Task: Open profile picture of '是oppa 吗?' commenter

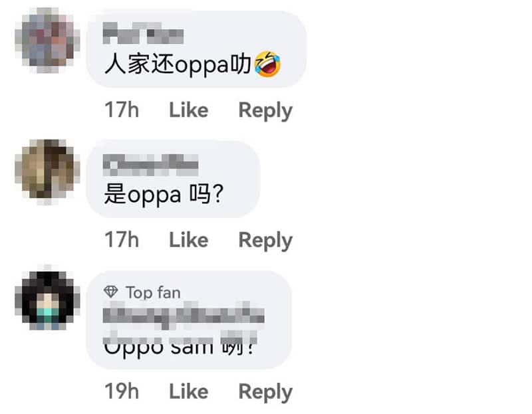Action: pyautogui.click(x=47, y=172)
